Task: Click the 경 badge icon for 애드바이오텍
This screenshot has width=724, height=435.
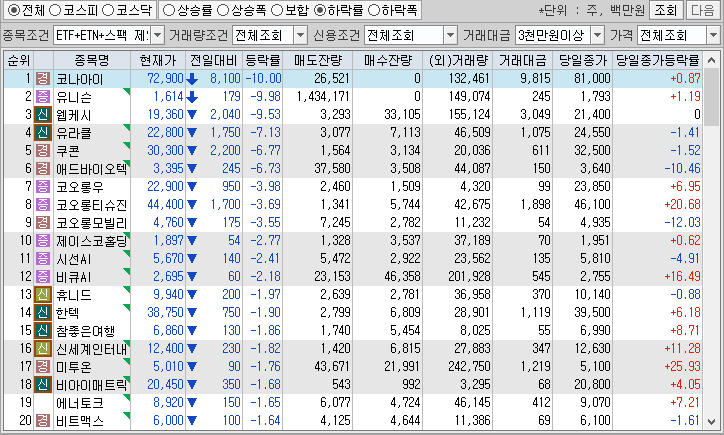Action: [43, 169]
